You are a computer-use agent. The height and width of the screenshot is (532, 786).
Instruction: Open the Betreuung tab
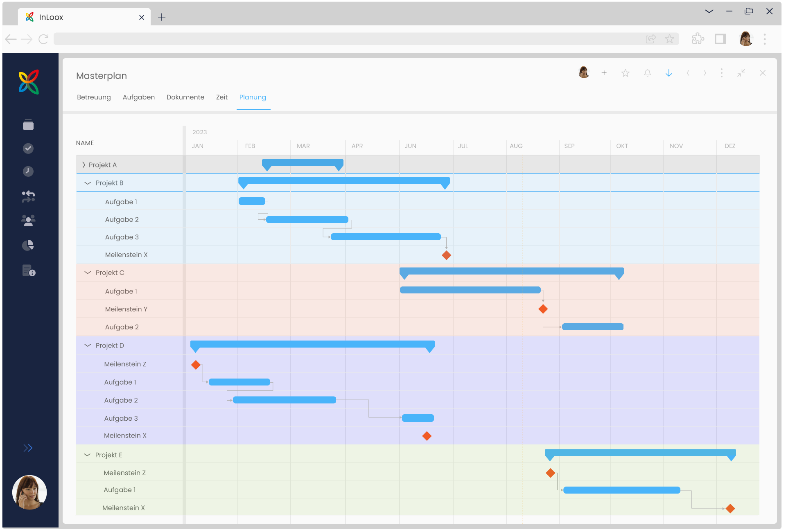(x=94, y=97)
